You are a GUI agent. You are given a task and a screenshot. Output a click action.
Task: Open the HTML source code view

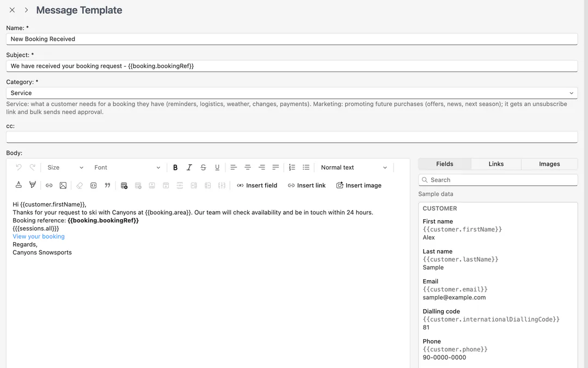[x=94, y=185]
